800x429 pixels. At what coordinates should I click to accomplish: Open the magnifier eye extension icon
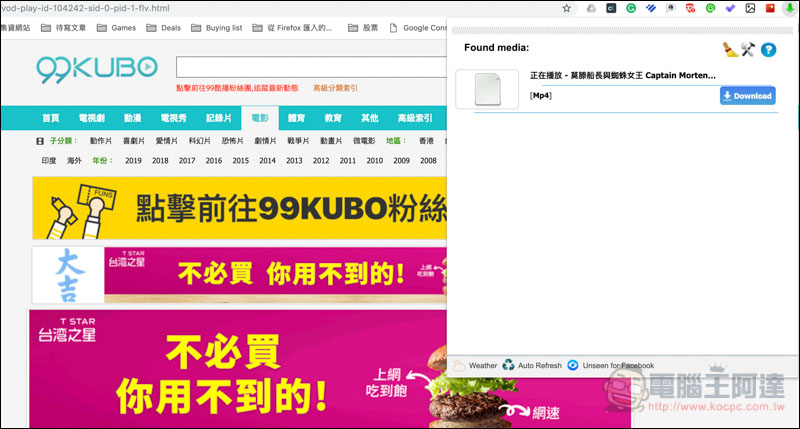coord(670,8)
